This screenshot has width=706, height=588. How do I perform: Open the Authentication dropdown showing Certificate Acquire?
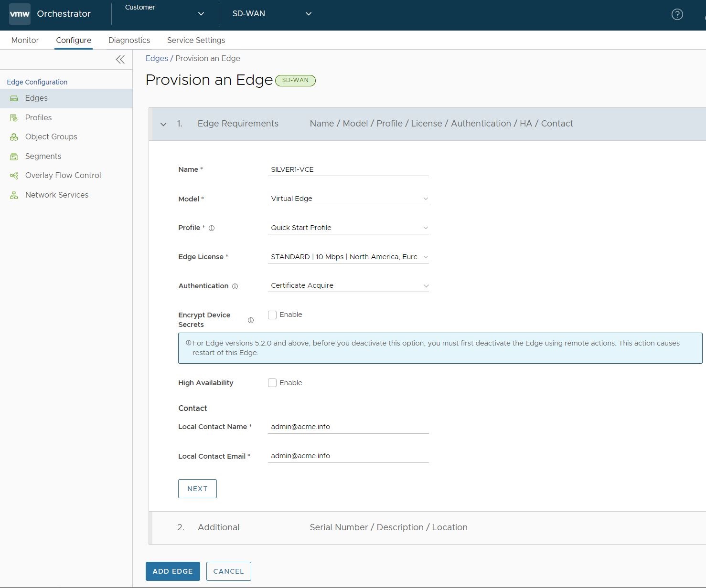(348, 285)
